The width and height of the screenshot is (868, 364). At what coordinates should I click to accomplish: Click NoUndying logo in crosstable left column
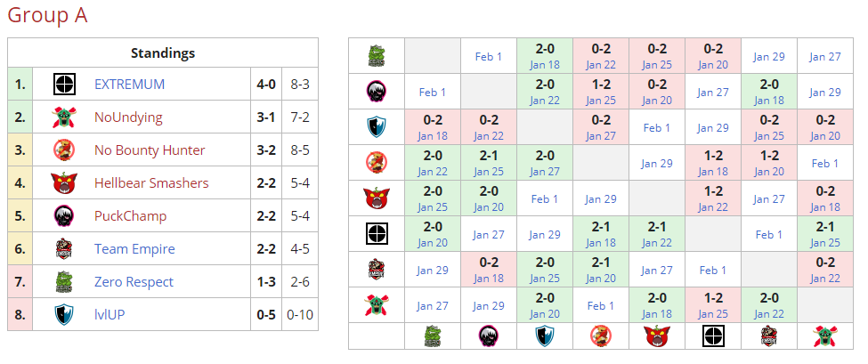[x=377, y=304]
